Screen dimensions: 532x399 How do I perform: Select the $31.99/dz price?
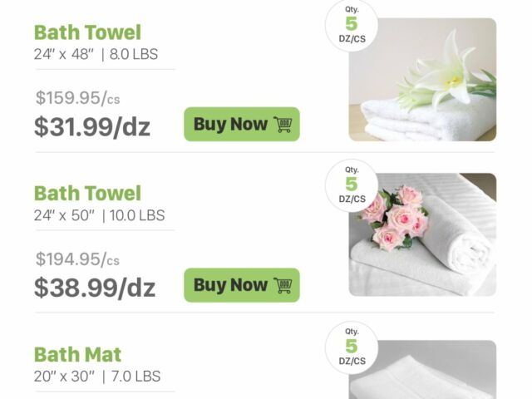tap(92, 126)
